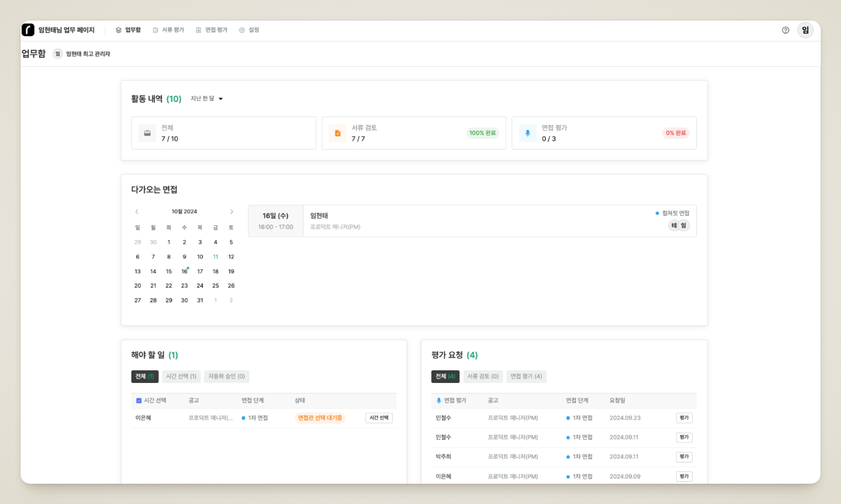This screenshot has height=504, width=841.
Task: Open the 16일 (수) interview card
Action: [x=472, y=221]
